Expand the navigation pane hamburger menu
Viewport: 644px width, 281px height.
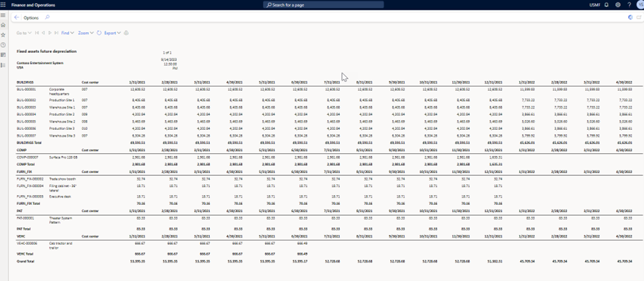pos(3,15)
